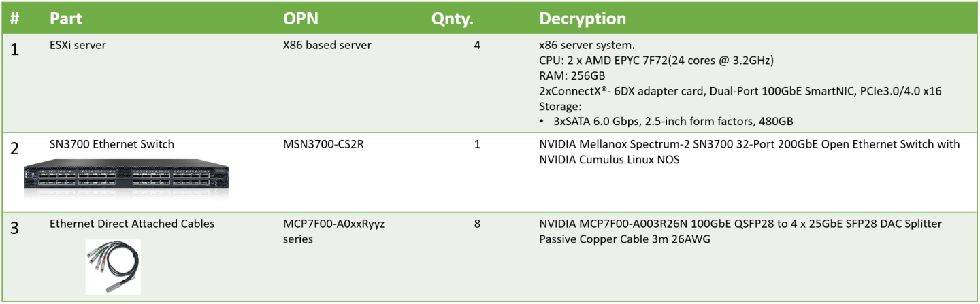
Task: Click the MCP7F00-A0xxRyyz series part number
Action: click(333, 231)
